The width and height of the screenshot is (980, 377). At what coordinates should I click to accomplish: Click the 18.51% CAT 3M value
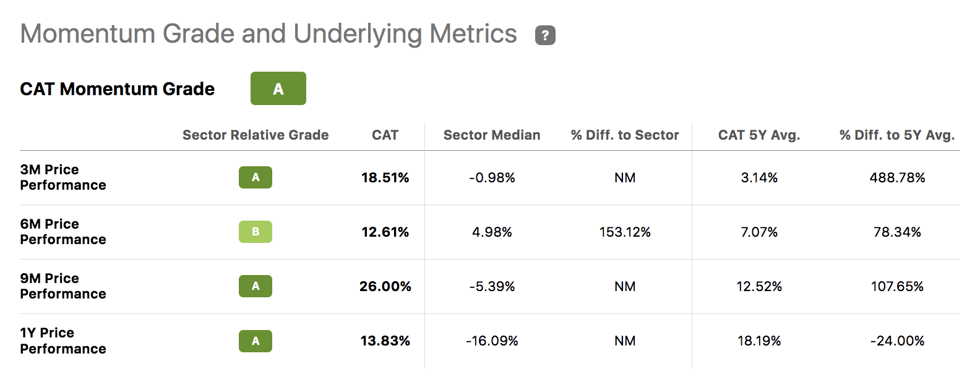(385, 177)
